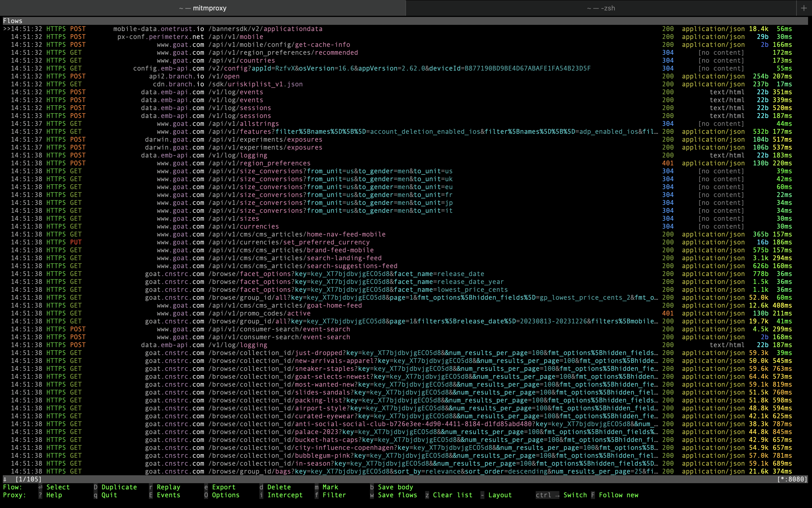Select the POST /api/v1/region_preferences 401 flow
This screenshot has width=812, height=508.
[x=405, y=163]
